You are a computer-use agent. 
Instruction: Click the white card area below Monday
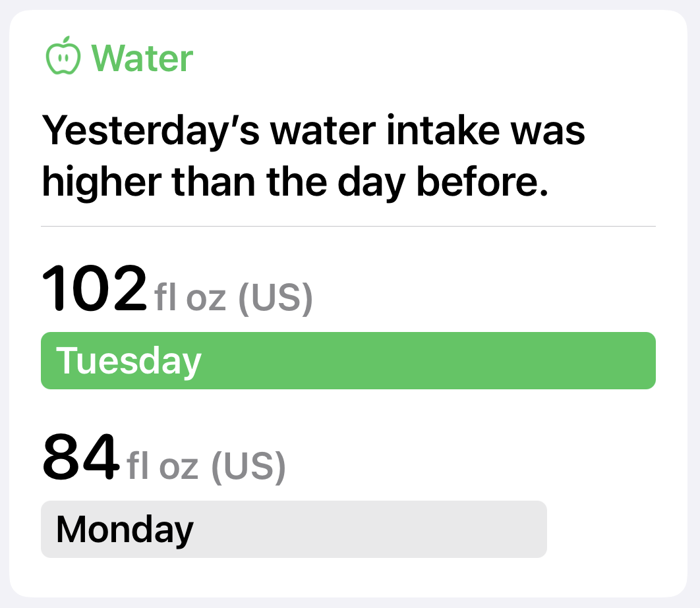point(348,577)
